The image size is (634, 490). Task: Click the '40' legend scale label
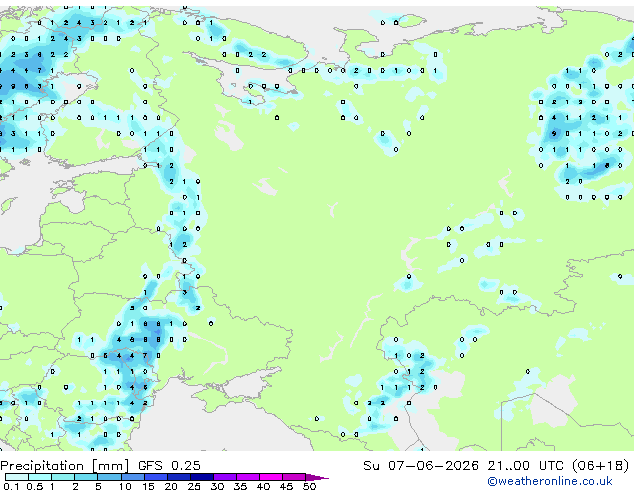tap(263, 486)
